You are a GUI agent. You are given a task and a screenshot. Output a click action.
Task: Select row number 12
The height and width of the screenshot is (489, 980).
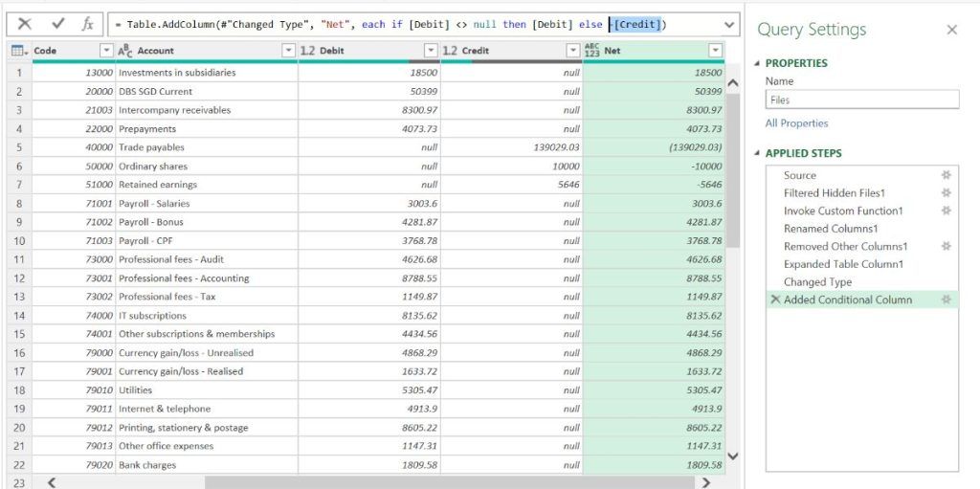pos(19,278)
